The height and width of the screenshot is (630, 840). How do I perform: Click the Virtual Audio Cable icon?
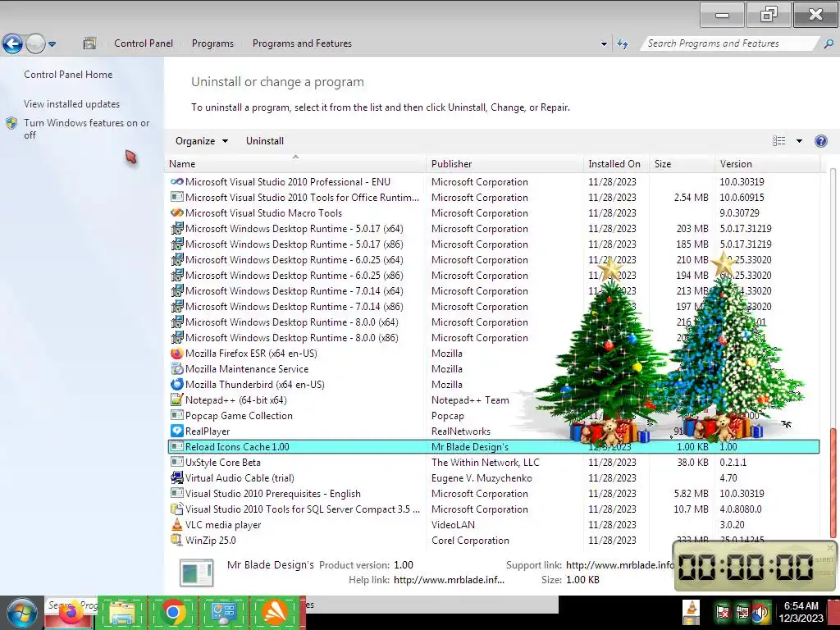click(x=177, y=478)
